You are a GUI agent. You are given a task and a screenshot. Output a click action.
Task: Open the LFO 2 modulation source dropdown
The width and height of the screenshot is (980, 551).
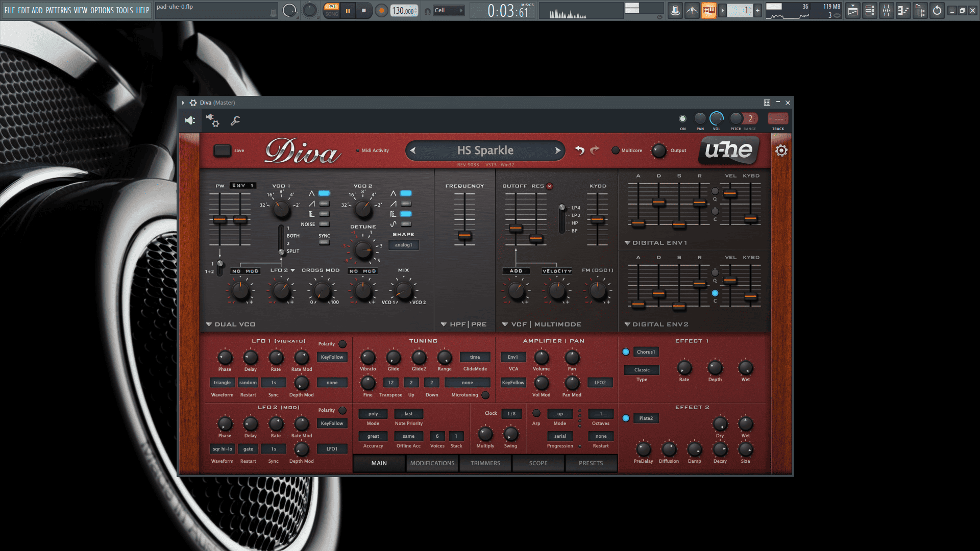tap(283, 270)
